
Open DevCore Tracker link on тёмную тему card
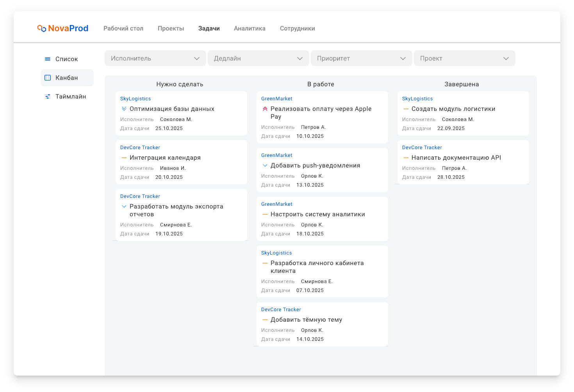click(x=281, y=310)
